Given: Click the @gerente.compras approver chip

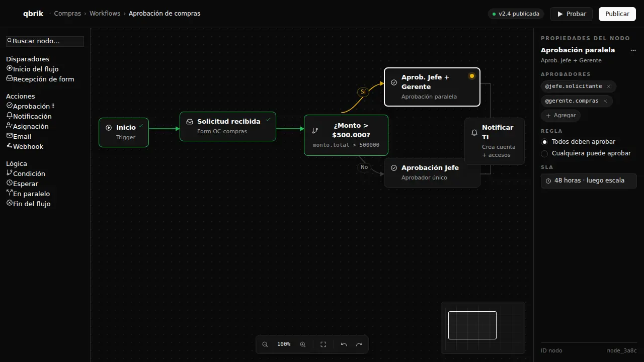Looking at the screenshot, I should click(x=577, y=101).
